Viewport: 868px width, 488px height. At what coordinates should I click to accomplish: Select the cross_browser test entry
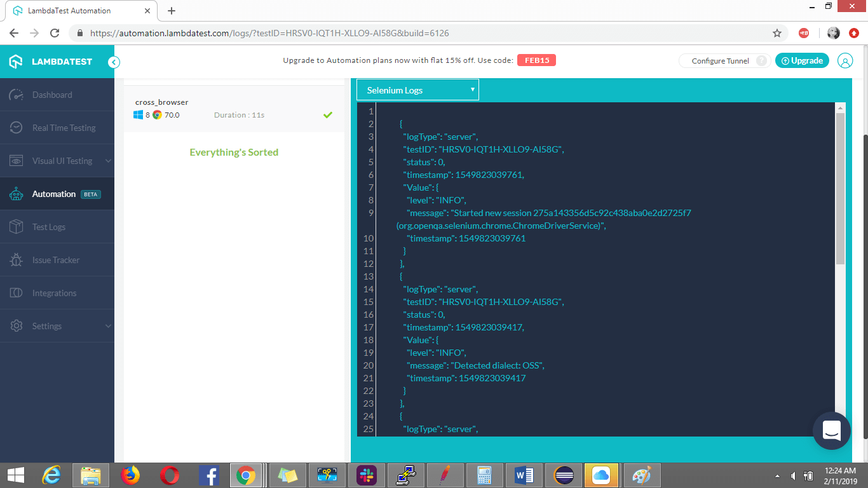pos(234,109)
